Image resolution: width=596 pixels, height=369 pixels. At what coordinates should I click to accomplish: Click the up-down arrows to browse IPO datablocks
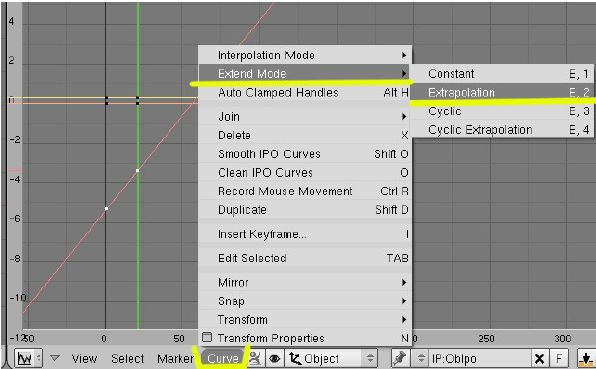click(420, 358)
